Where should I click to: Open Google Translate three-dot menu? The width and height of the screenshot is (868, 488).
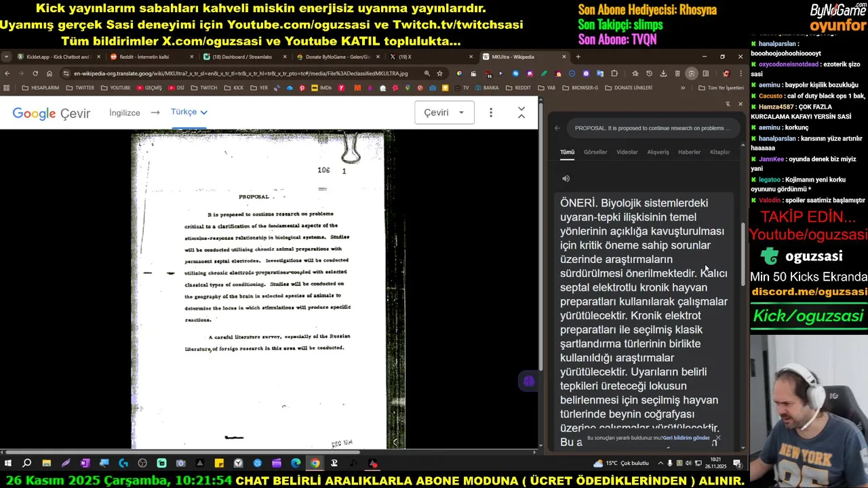point(491,113)
